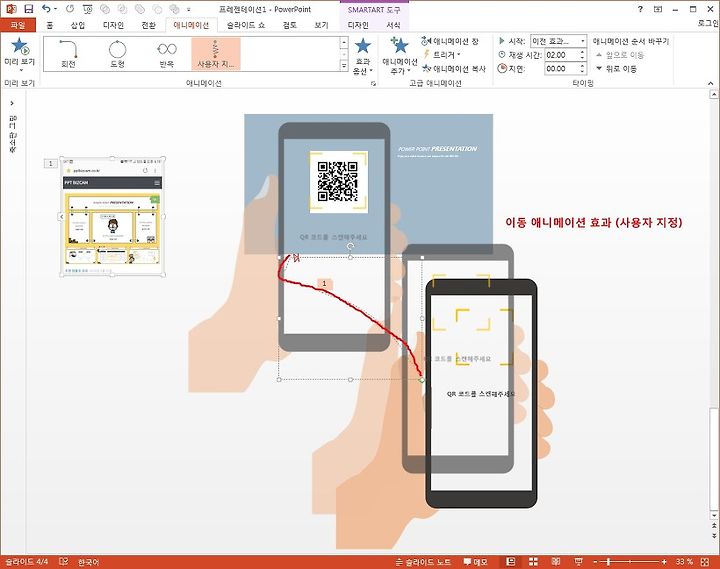Image resolution: width=720 pixels, height=569 pixels.
Task: Open ribbon display options icon
Action: (658, 9)
